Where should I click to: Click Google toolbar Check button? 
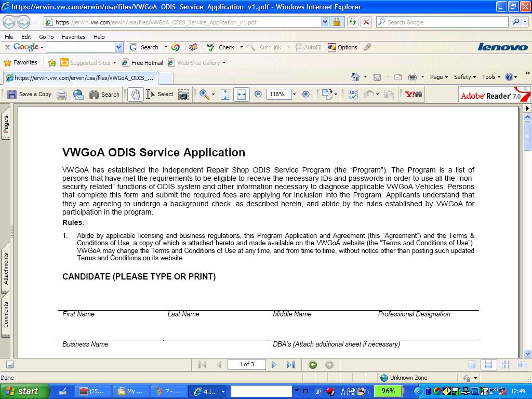click(220, 47)
